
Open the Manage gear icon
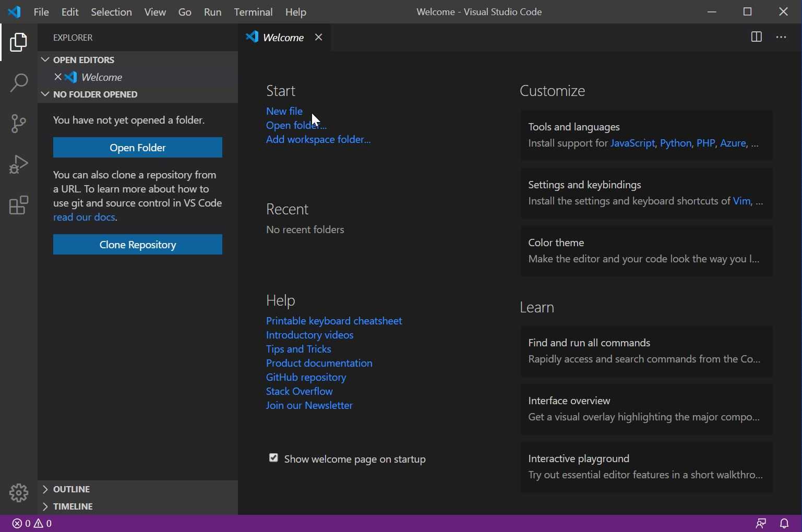18,493
